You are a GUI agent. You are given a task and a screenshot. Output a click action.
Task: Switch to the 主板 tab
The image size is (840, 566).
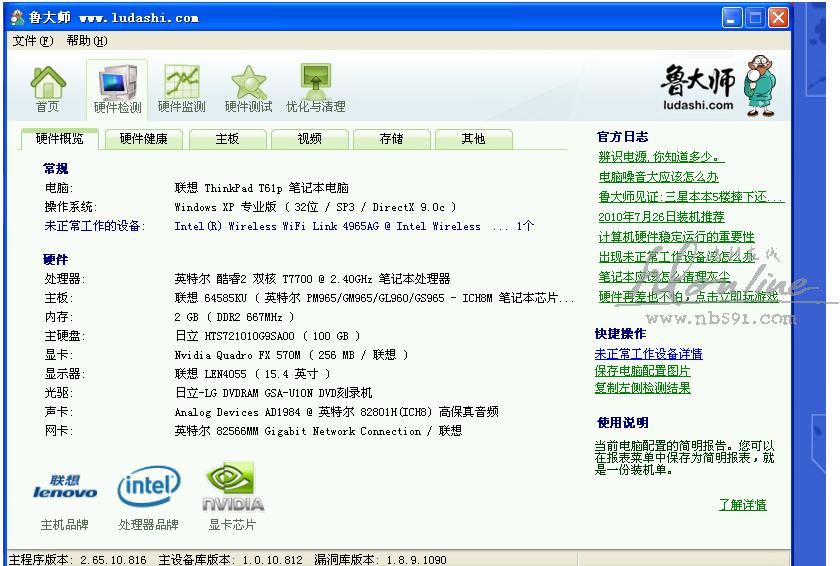(x=227, y=139)
